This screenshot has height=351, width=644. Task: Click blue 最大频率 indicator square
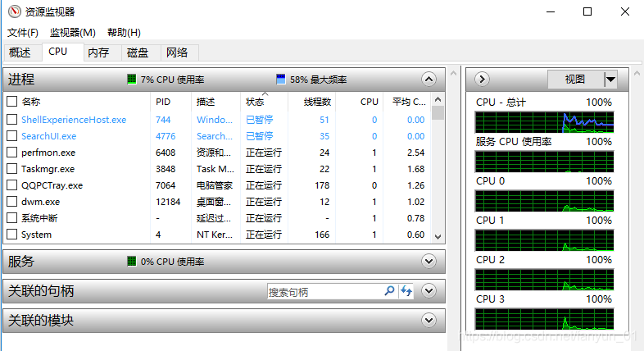(x=281, y=79)
